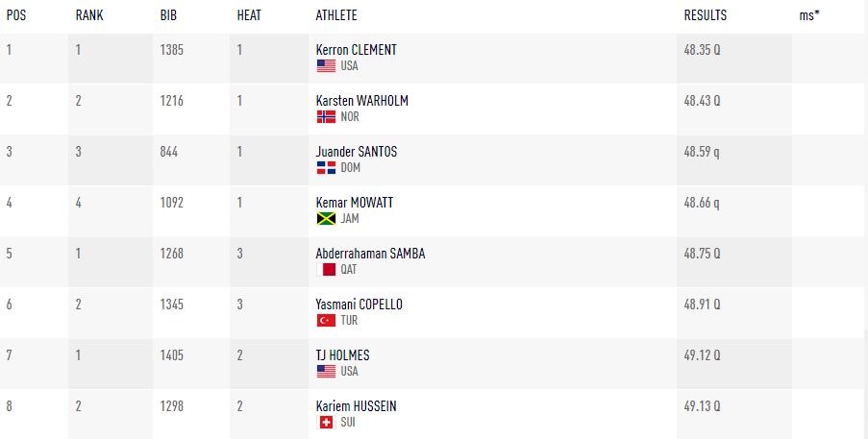Viewport: 868px width, 439px height.
Task: Click the USA flag beside Kerron CLEMENT
Action: tap(326, 65)
